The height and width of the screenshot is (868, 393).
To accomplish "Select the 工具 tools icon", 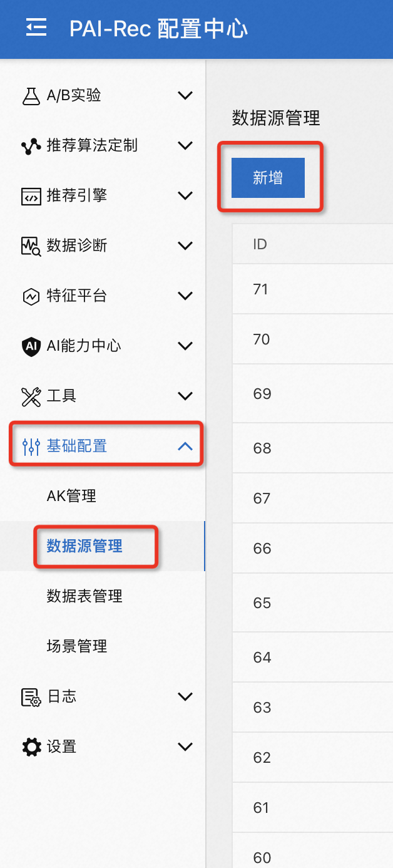I will click(x=31, y=396).
